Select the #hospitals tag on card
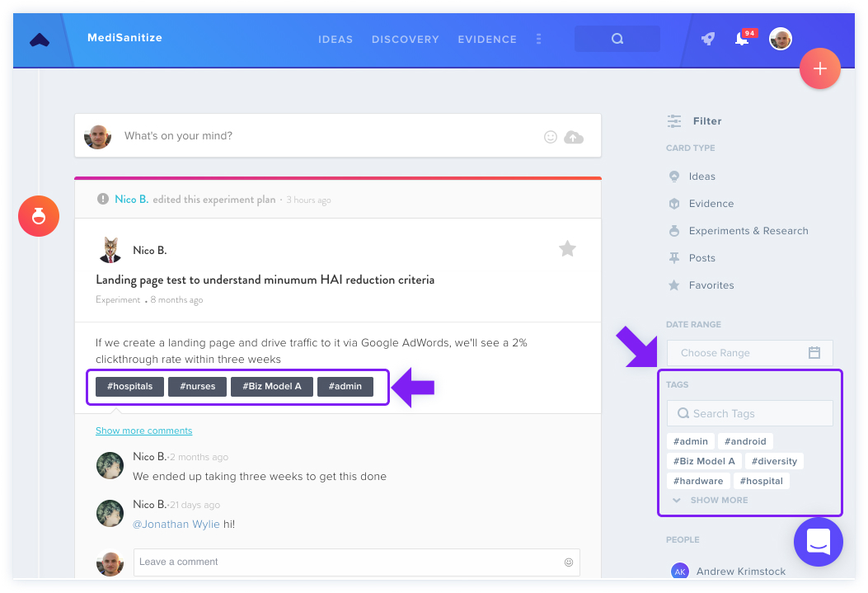The width and height of the screenshot is (868, 593). click(x=129, y=387)
